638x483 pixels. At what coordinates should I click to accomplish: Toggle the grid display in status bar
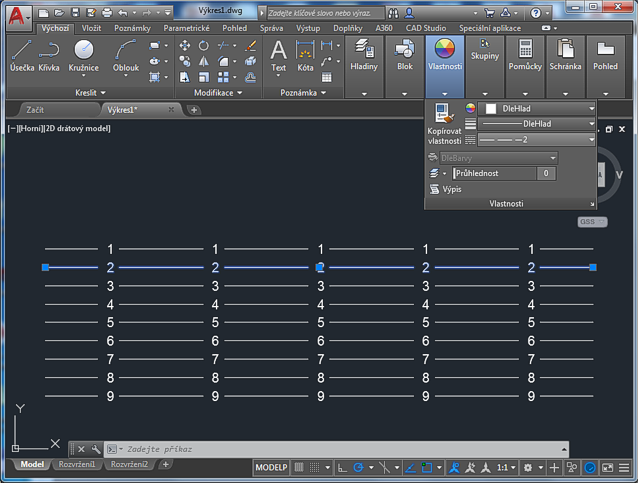299,468
